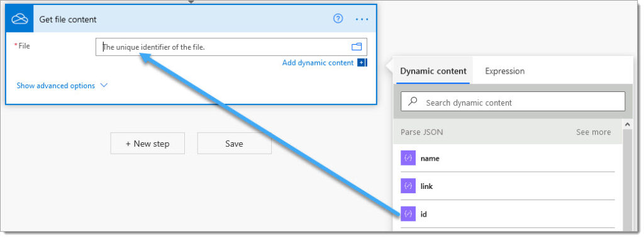The height and width of the screenshot is (238, 644).
Task: Click Show advanced options link
Action: (x=56, y=86)
